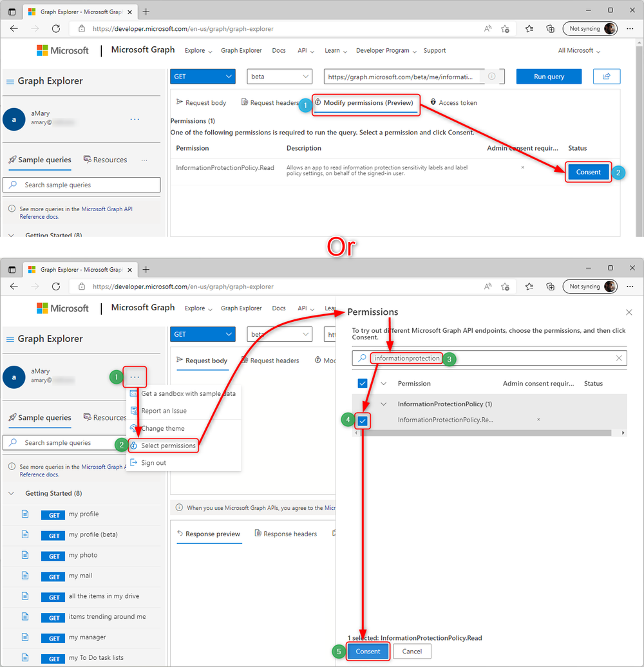Click Cancel in the Permissions panel
The height and width of the screenshot is (667, 644).
coord(412,652)
